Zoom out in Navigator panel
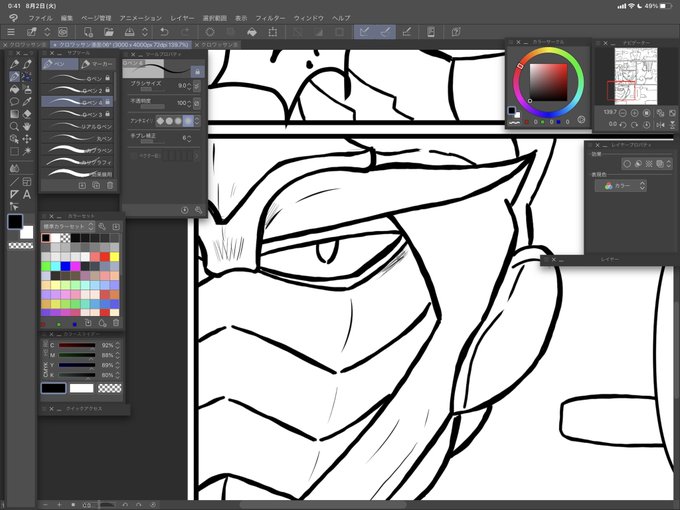Image resolution: width=680 pixels, height=510 pixels. click(x=622, y=113)
